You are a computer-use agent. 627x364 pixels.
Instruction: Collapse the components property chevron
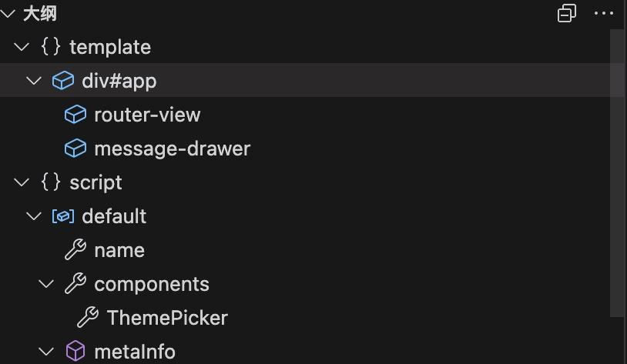[x=46, y=284]
